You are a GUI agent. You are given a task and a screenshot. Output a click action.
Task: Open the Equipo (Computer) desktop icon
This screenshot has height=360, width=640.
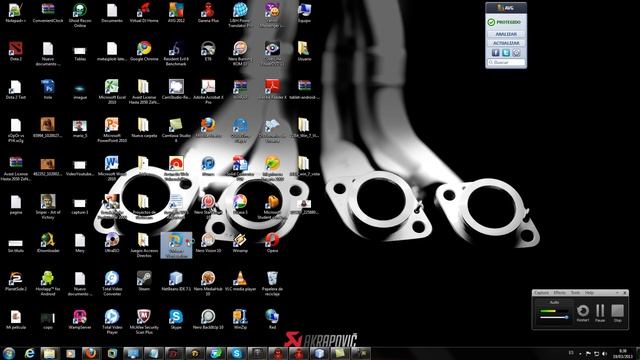pos(304,12)
